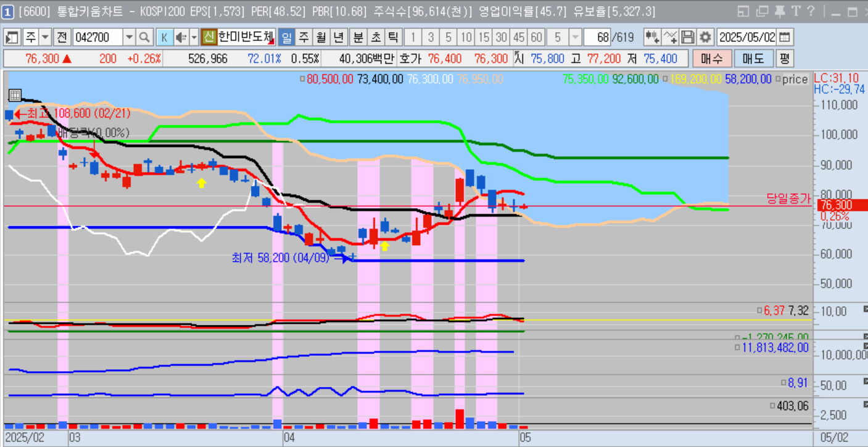Expand the stock code 042700 dropdown

click(129, 38)
